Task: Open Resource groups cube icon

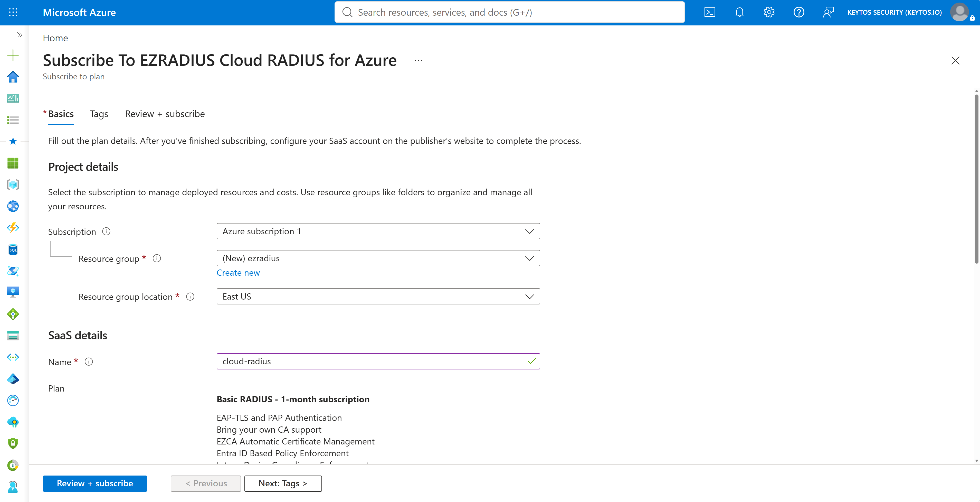Action: (x=13, y=184)
